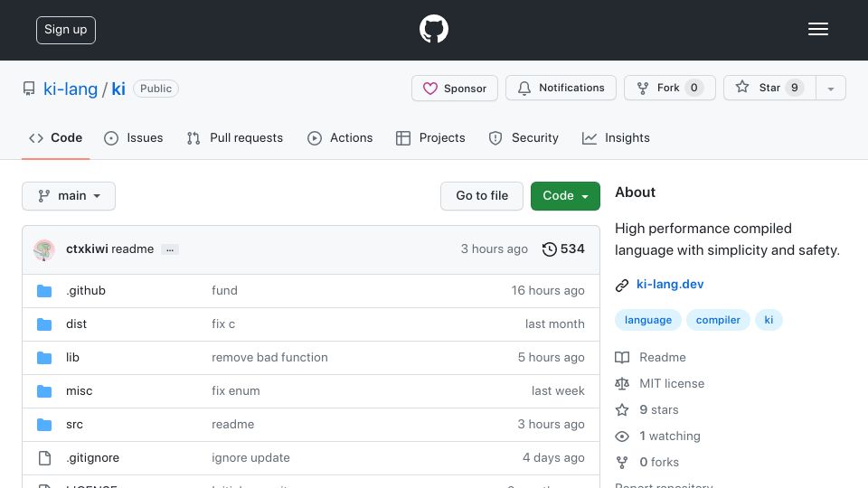
Task: Star the ki repository
Action: (769, 88)
